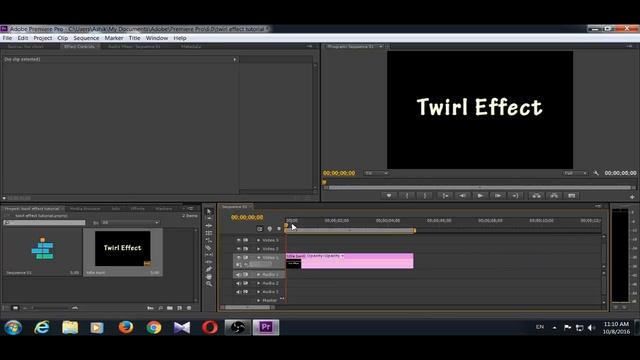Switch to the Media Browser tab

pos(85,209)
